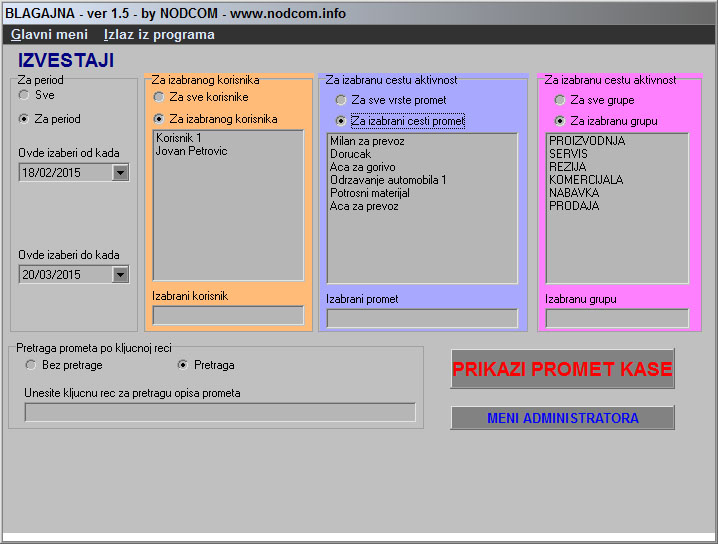
Task: Focus the kljucnu rec search input field
Action: (220, 412)
